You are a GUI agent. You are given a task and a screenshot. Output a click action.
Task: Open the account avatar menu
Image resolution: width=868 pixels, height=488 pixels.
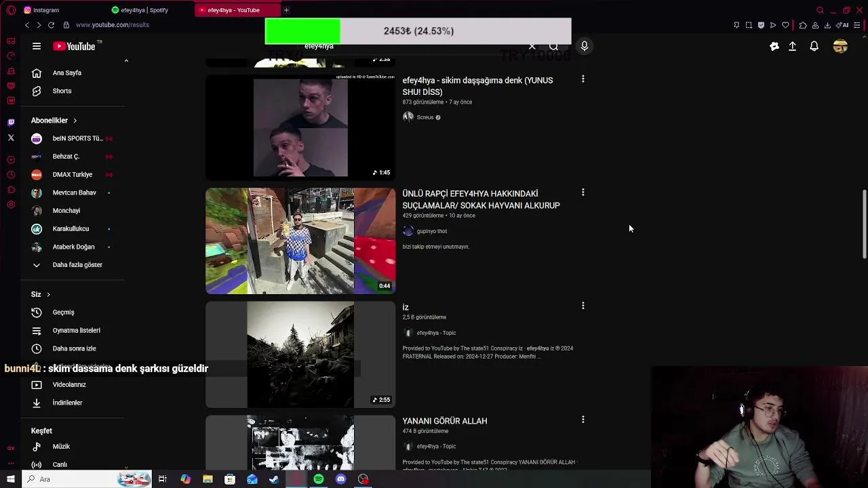point(840,46)
